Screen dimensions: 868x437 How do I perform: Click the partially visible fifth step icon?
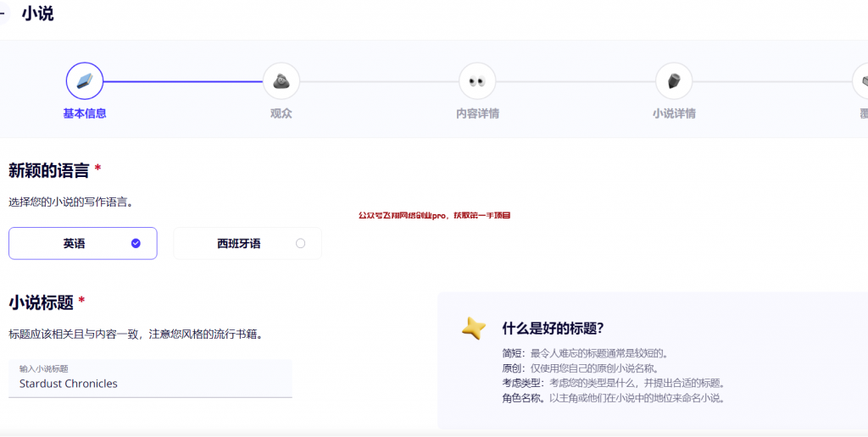click(860, 81)
